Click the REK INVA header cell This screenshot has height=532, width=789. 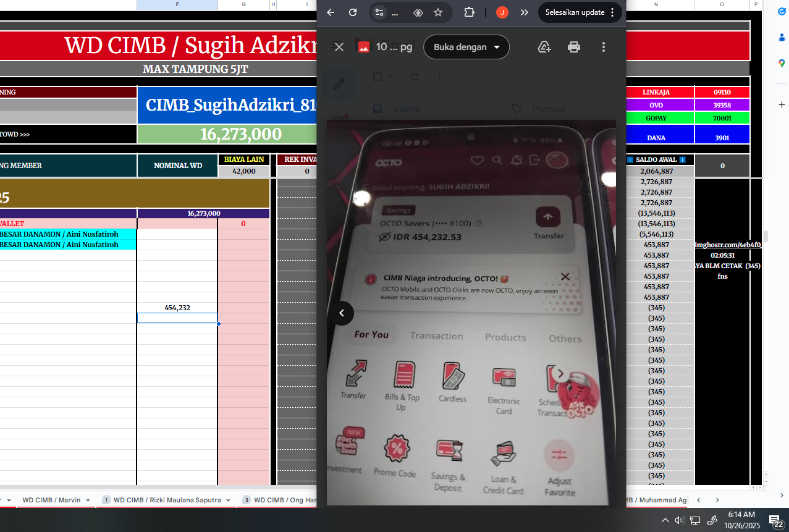pyautogui.click(x=297, y=159)
